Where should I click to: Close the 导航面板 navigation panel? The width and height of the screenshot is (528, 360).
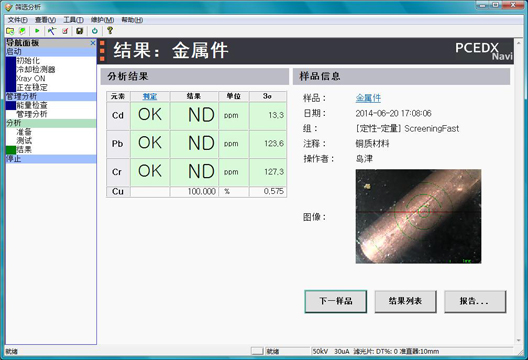pyautogui.click(x=93, y=43)
